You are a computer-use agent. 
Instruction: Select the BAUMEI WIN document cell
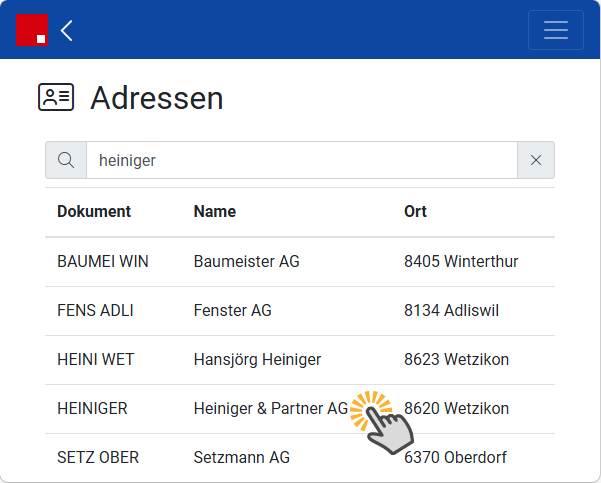103,261
